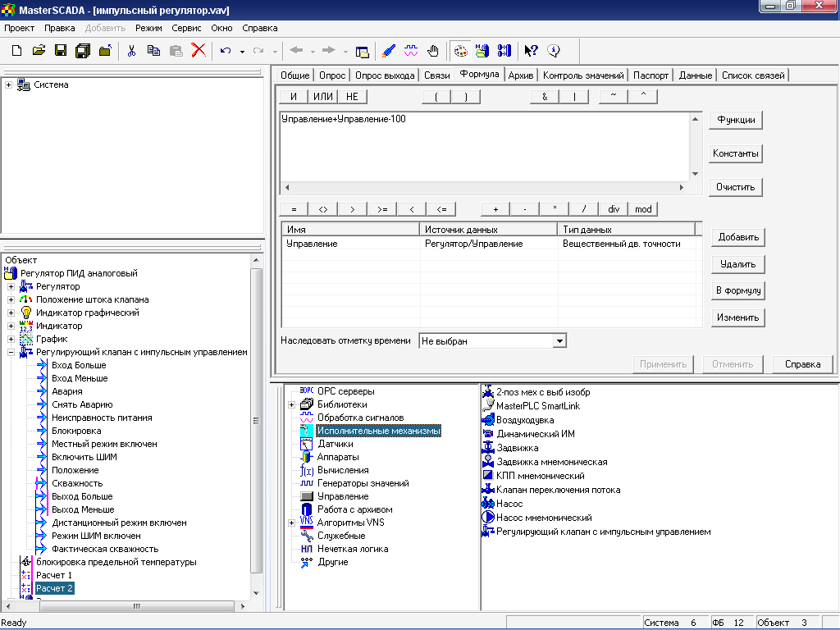Select the Расчет 1 tree item
The height and width of the screenshot is (630, 840).
click(x=53, y=575)
